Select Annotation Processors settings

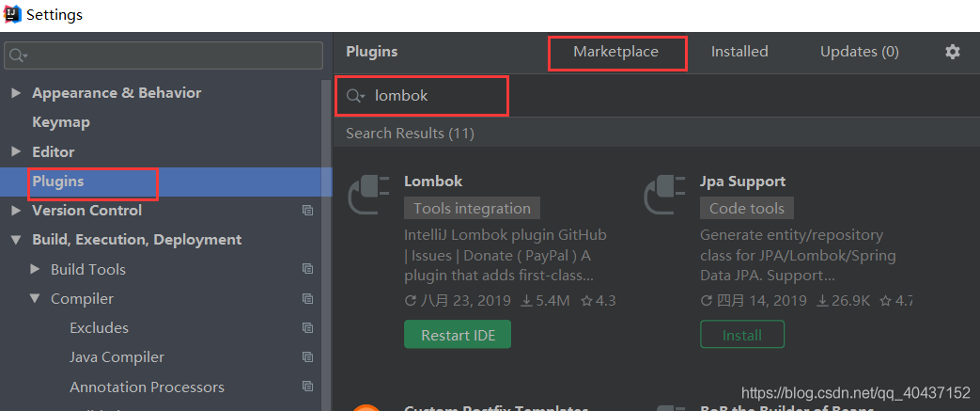(x=147, y=387)
